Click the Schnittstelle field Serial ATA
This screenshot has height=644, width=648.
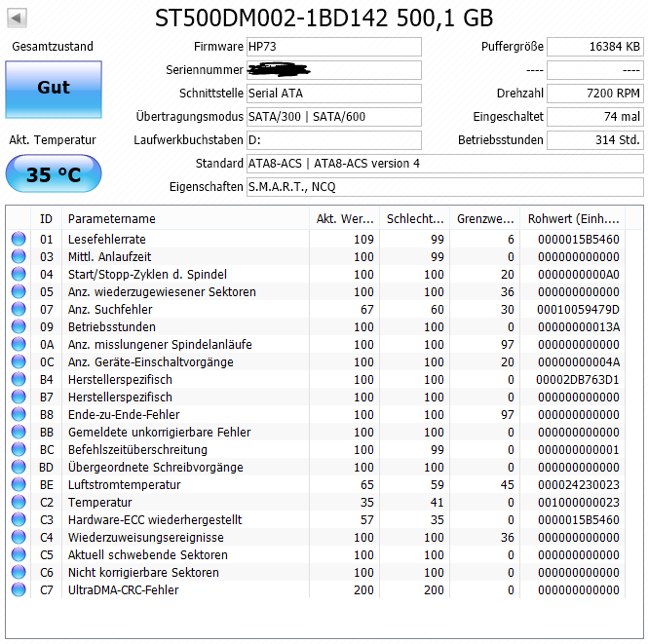tap(334, 94)
